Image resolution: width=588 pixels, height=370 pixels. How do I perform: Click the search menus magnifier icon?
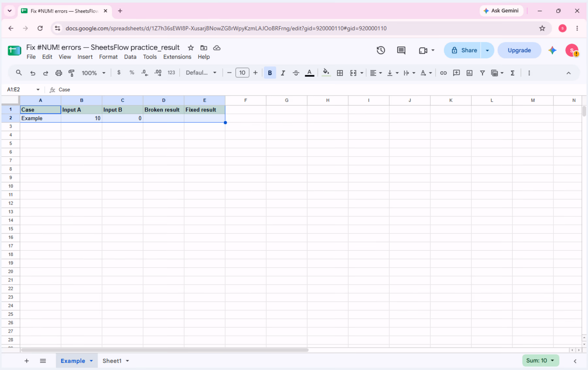[x=19, y=73]
